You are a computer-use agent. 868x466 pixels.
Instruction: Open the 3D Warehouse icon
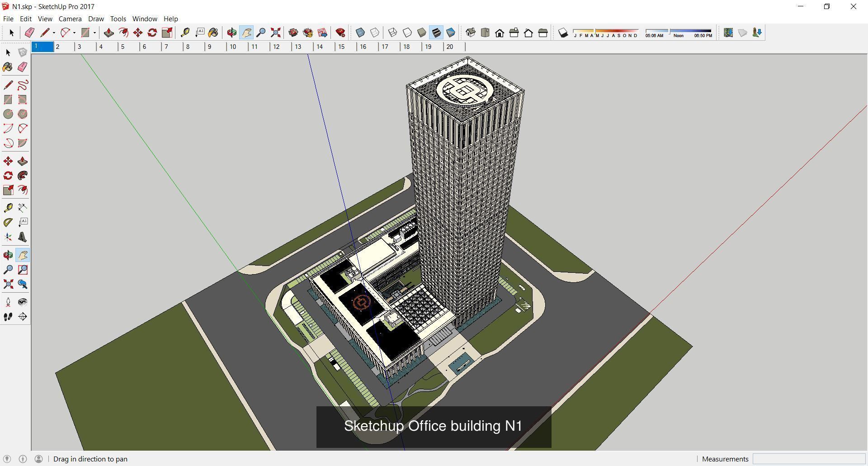(293, 33)
